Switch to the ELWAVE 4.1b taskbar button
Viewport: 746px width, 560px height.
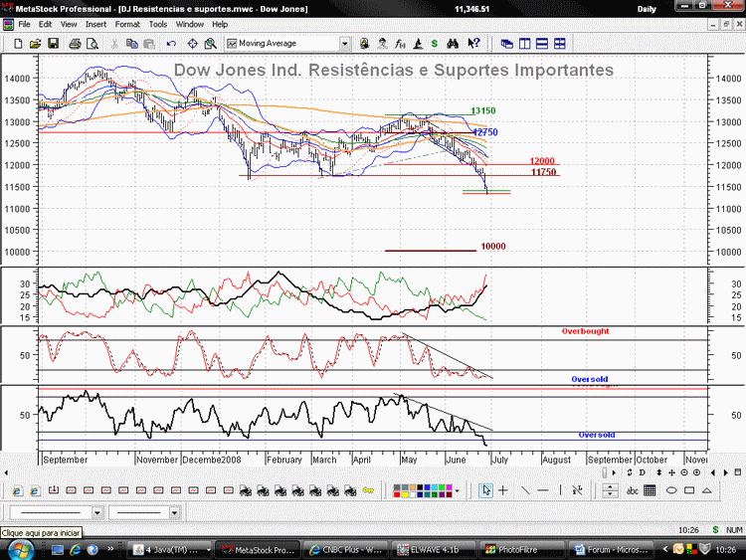[435, 549]
